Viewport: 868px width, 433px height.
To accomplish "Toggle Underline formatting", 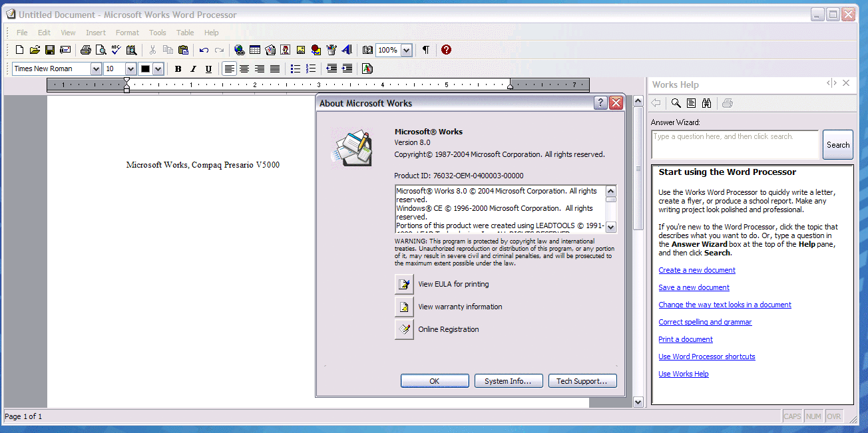I will pos(208,69).
